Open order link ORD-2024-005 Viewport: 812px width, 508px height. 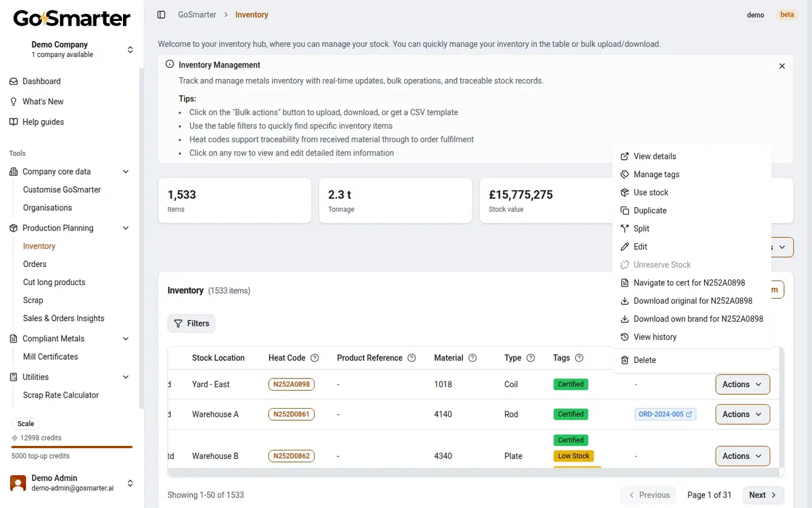[665, 415]
